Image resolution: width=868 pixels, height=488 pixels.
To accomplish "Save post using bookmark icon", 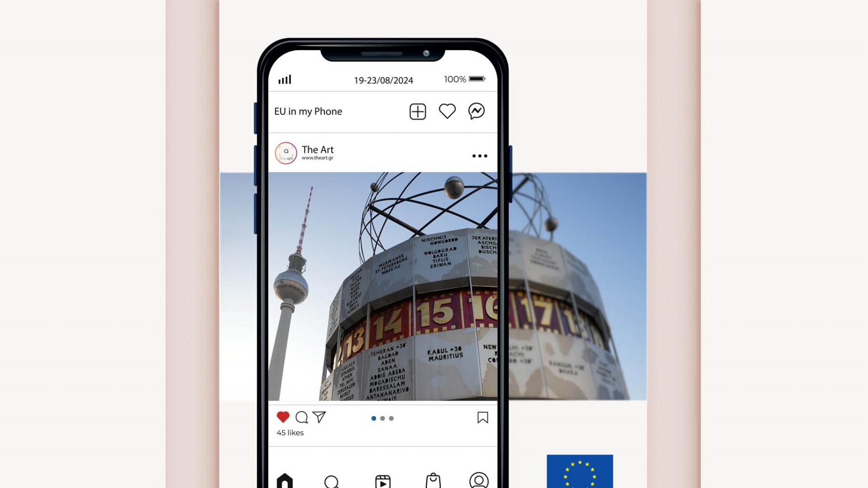I will click(x=483, y=417).
